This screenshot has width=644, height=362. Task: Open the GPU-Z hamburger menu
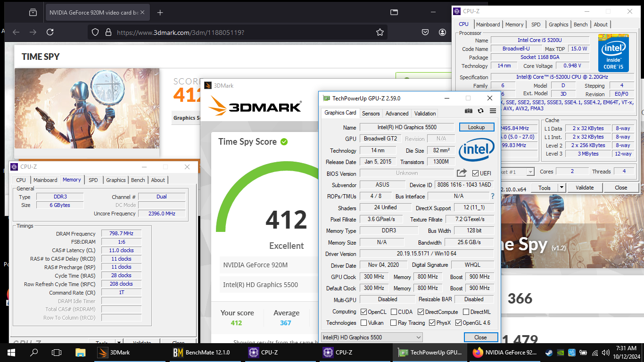tap(493, 111)
